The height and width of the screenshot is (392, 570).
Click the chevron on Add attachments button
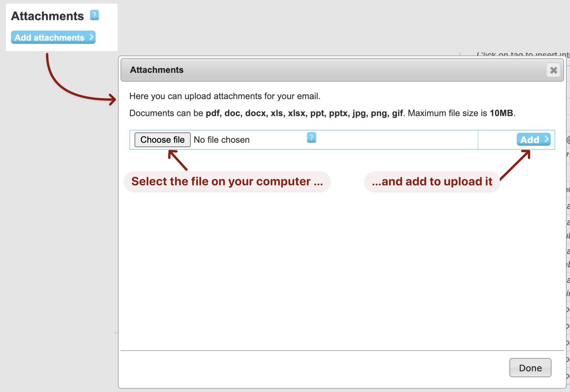click(91, 37)
